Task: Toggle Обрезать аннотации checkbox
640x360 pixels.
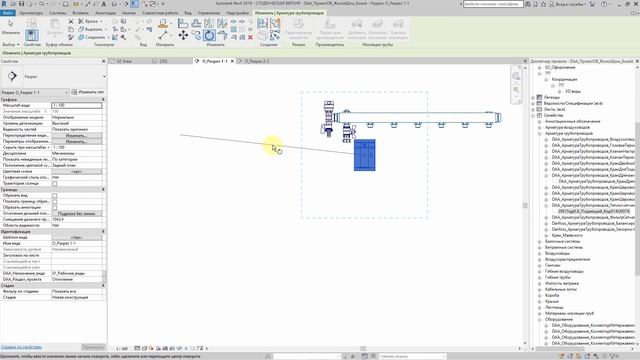Action: (x=55, y=208)
